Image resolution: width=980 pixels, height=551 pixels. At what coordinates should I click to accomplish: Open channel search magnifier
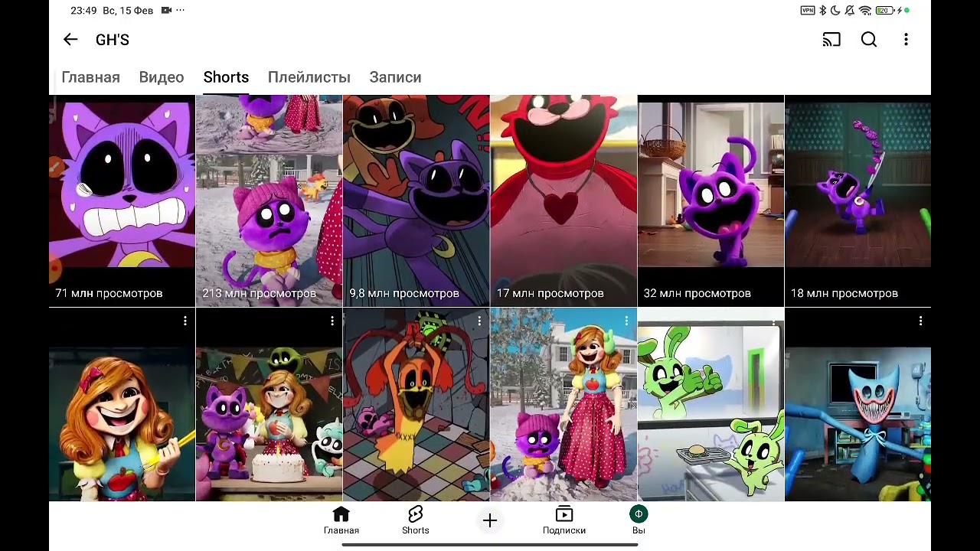coord(869,40)
